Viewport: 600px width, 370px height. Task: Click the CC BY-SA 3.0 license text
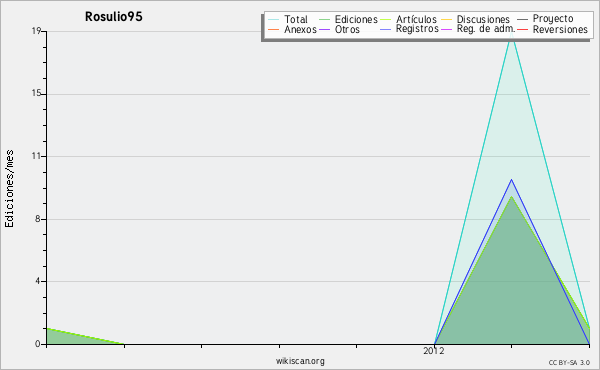point(569,362)
